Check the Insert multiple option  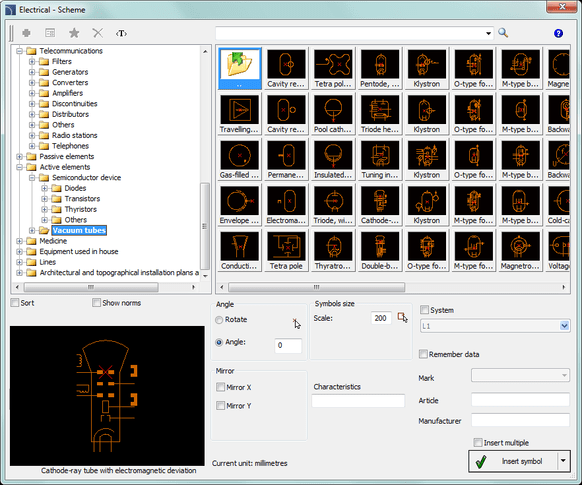click(478, 442)
